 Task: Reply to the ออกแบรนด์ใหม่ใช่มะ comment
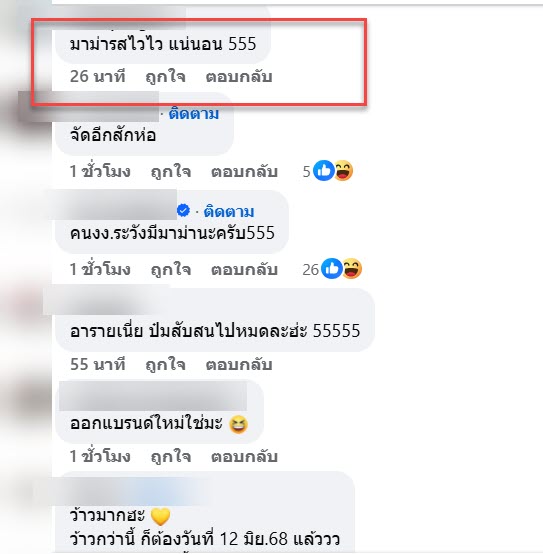tap(244, 456)
